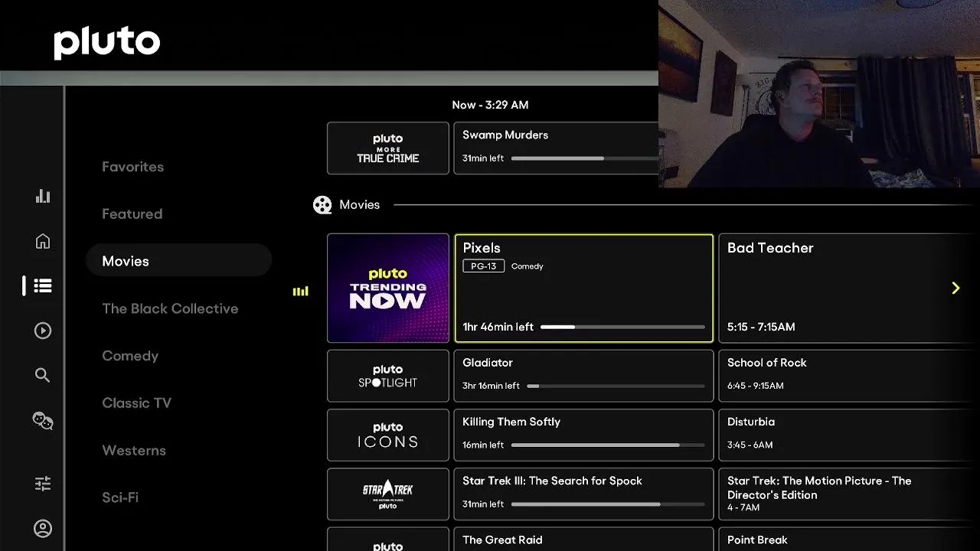
Task: Select Sci-Fi category
Action: pos(120,497)
